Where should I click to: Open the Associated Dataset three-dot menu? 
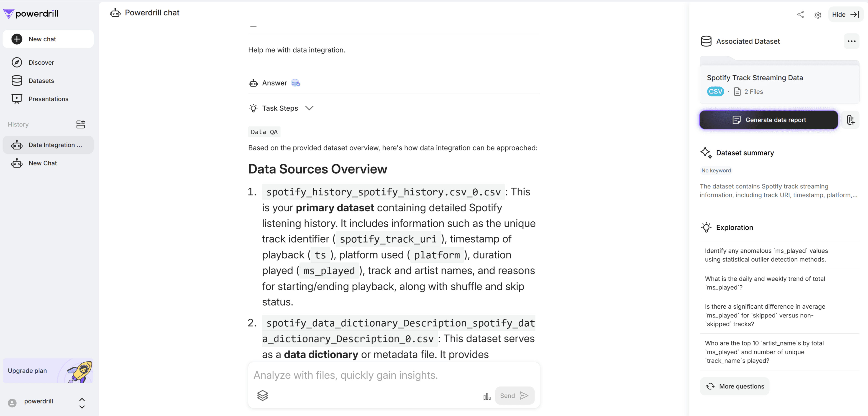[x=852, y=41]
